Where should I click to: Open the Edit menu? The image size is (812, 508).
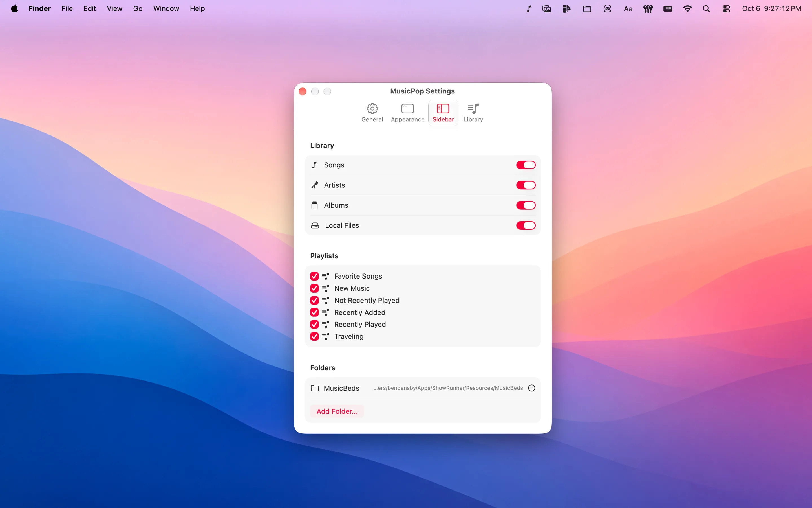coord(90,9)
